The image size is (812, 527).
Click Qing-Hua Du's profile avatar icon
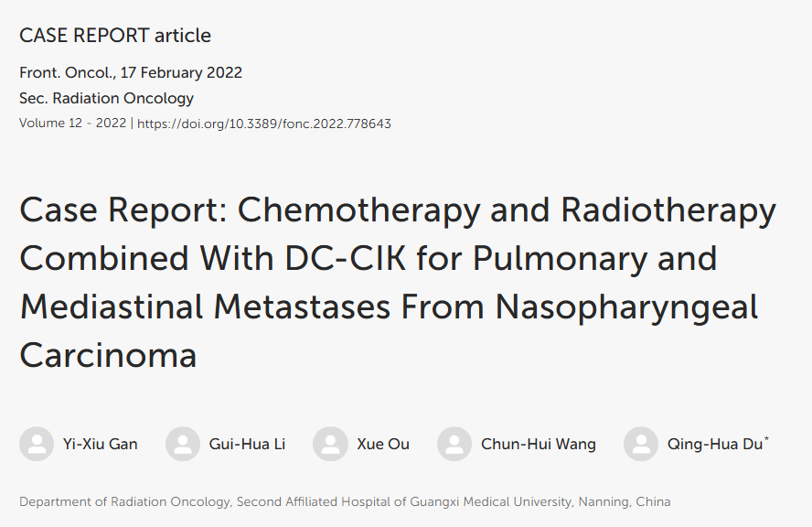(641, 444)
